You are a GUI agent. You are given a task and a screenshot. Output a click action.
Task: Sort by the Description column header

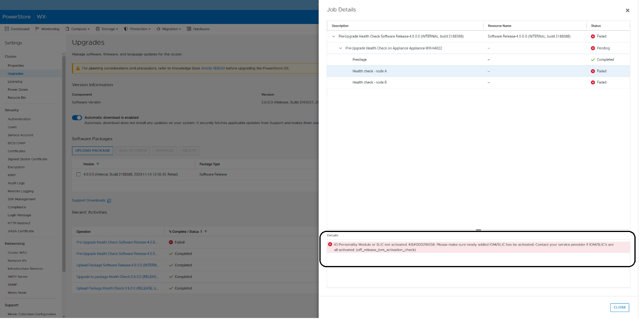click(340, 26)
